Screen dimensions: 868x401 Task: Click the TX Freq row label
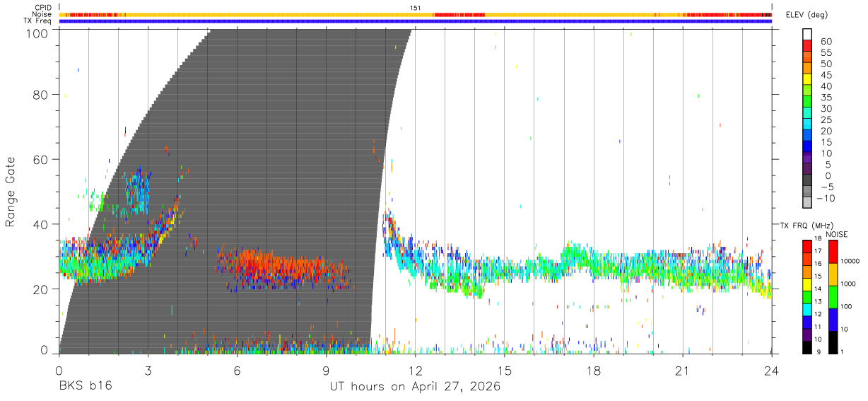38,21
